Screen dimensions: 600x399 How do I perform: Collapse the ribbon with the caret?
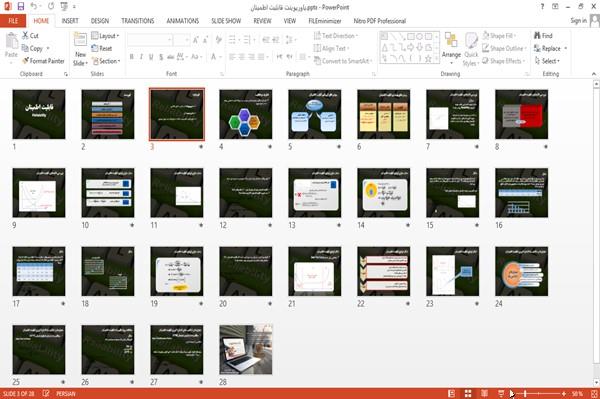point(594,74)
